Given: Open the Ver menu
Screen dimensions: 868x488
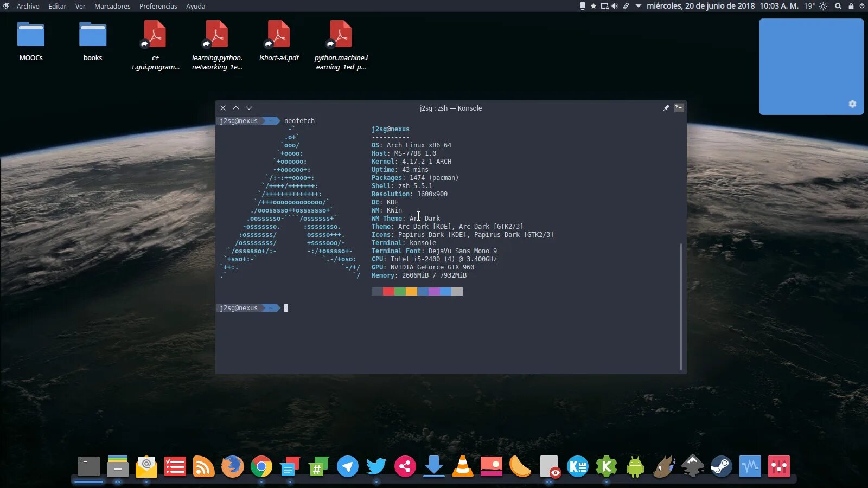Looking at the screenshot, I should pos(80,6).
